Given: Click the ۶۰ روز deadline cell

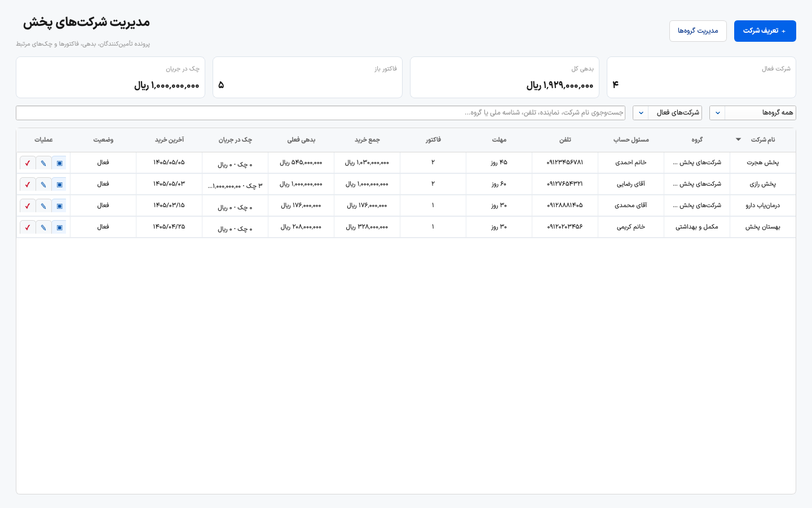Looking at the screenshot, I should pos(499,184).
